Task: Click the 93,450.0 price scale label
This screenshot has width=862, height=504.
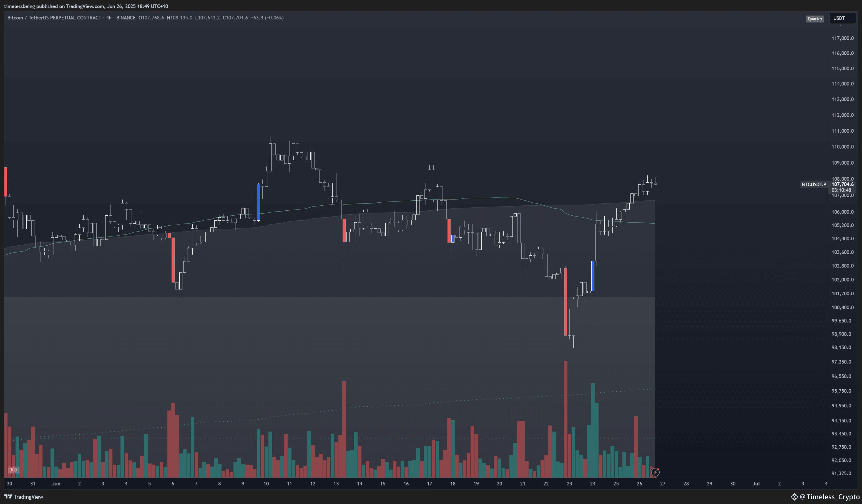Action: coord(841,434)
